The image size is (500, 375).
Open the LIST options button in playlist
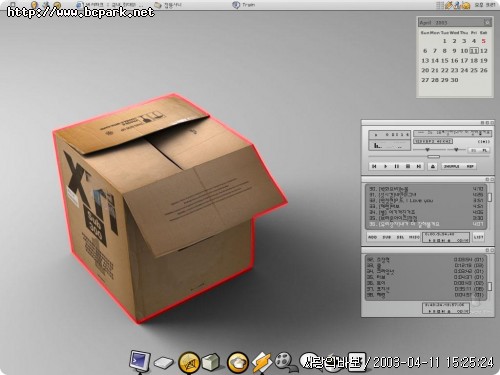pos(478,237)
